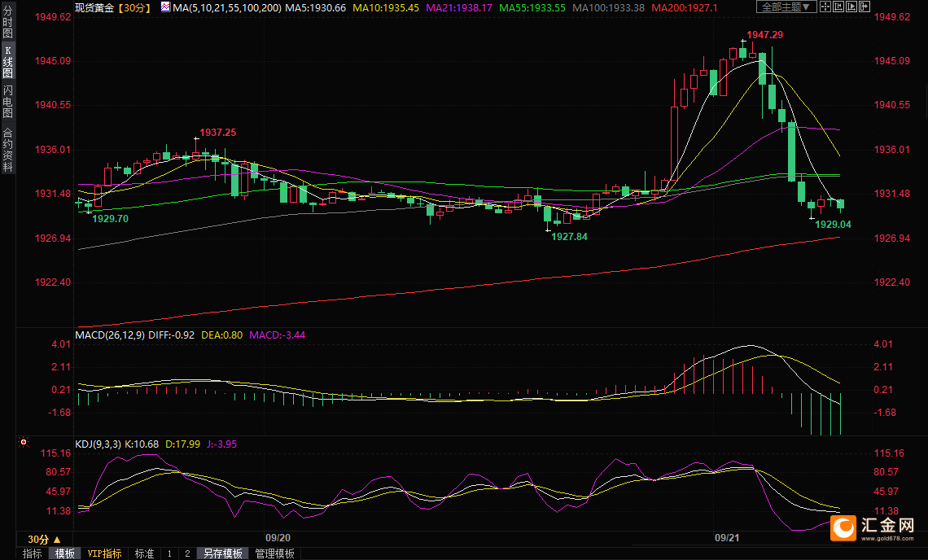
Task: Click the KDJ right axis 115.16 label
Action: coord(889,453)
